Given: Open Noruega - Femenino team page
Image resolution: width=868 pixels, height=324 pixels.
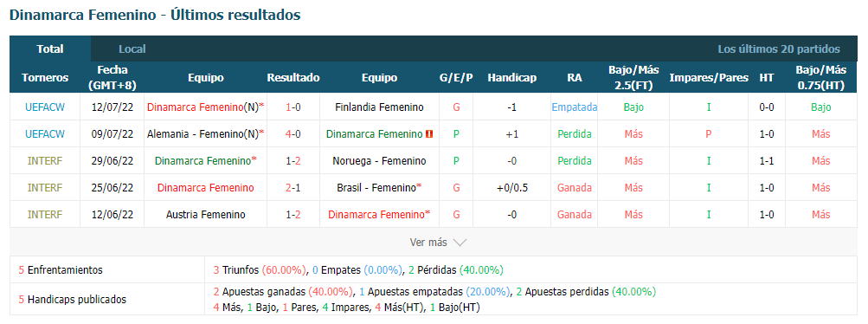Looking at the screenshot, I should tap(380, 160).
